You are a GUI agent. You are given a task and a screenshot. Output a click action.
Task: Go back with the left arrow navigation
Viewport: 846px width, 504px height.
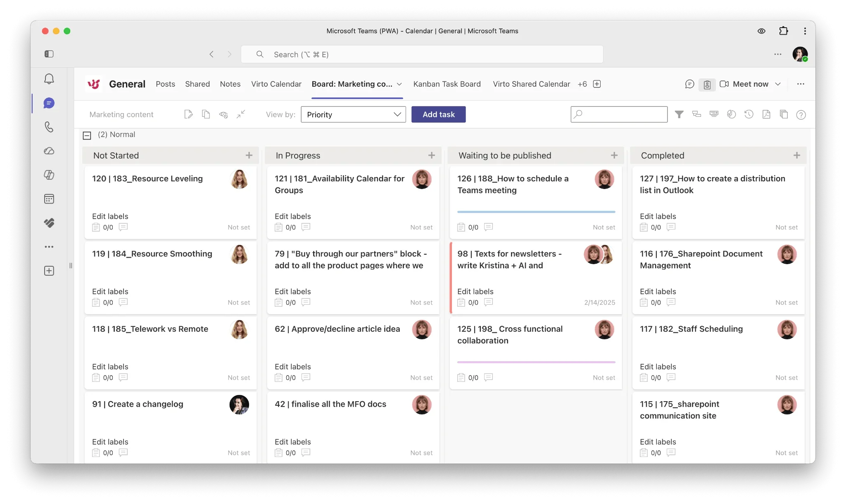pyautogui.click(x=211, y=54)
